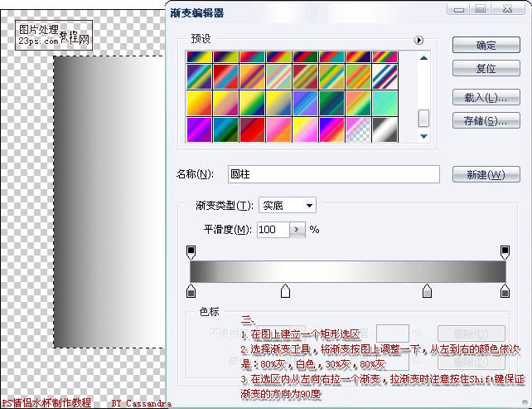Open the 载入(L)... load dialog
This screenshot has height=409, width=532.
click(486, 98)
